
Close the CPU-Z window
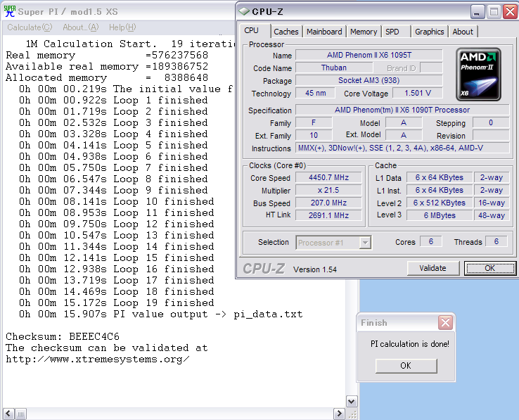point(511,12)
